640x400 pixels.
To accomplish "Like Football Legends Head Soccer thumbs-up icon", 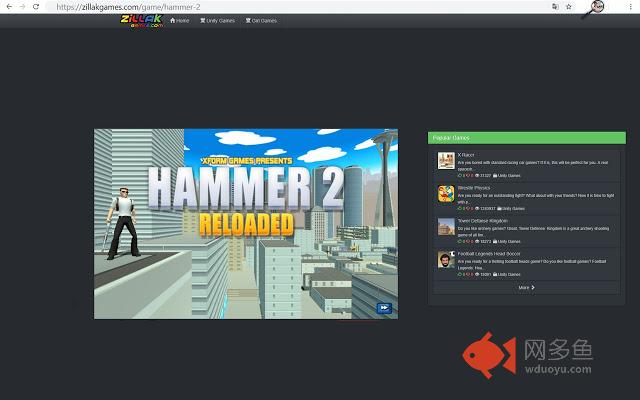I will tap(460, 275).
